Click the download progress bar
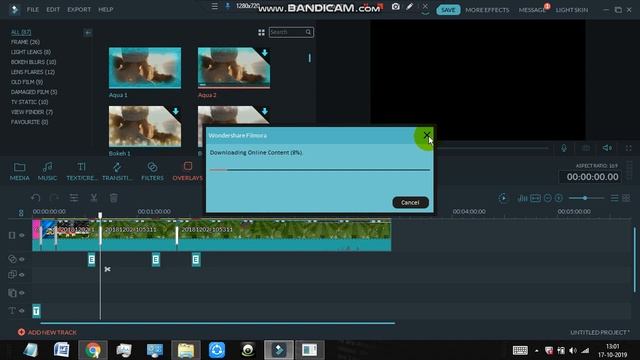The image size is (640, 360). point(320,169)
